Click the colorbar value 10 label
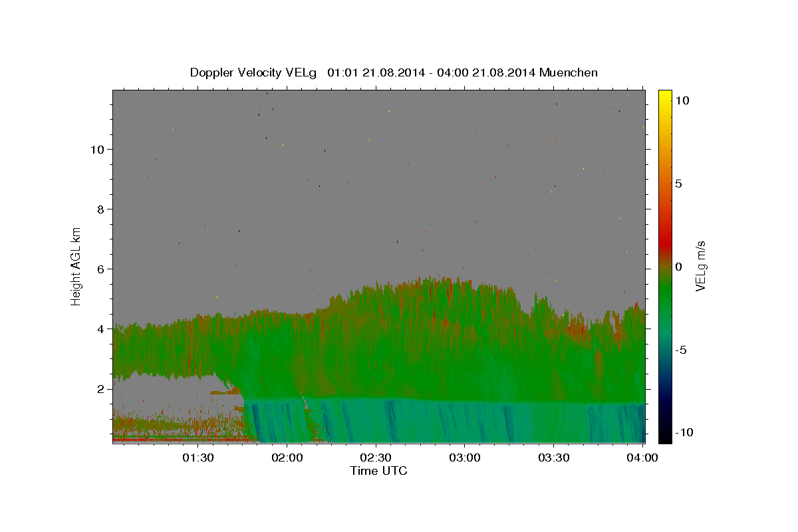This screenshot has height=532, width=798. (682, 100)
